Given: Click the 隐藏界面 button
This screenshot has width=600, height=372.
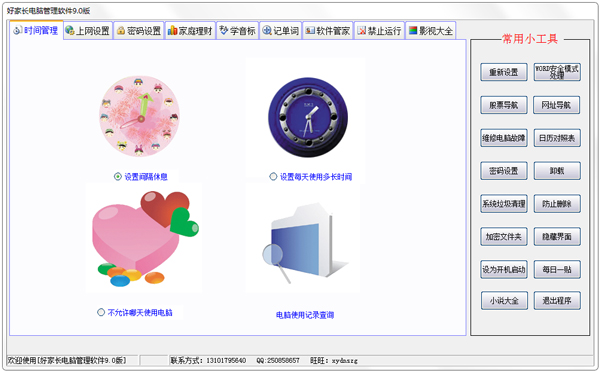Looking at the screenshot, I should [x=557, y=237].
